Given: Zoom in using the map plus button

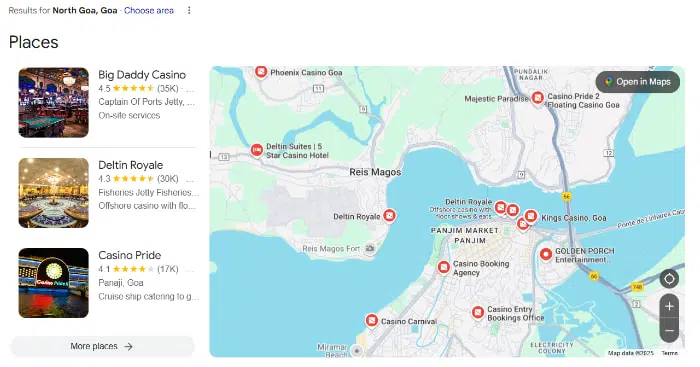Looking at the screenshot, I should click(x=669, y=306).
